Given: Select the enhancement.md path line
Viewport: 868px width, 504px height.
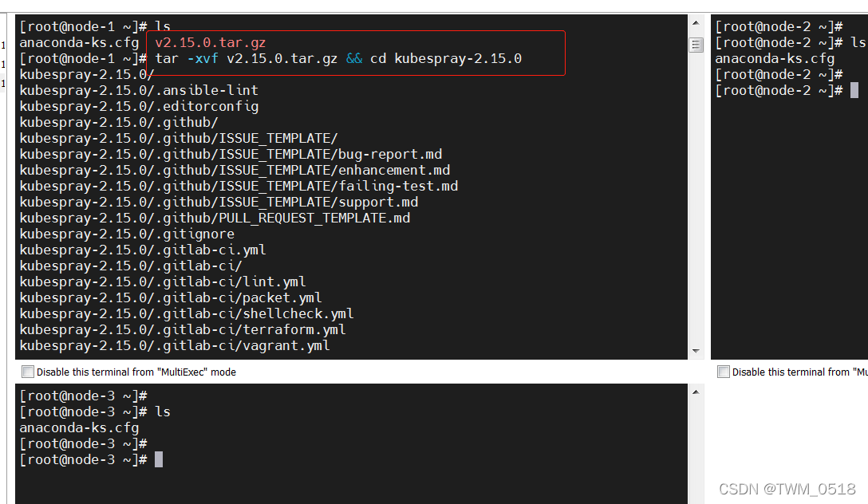Looking at the screenshot, I should [x=235, y=170].
